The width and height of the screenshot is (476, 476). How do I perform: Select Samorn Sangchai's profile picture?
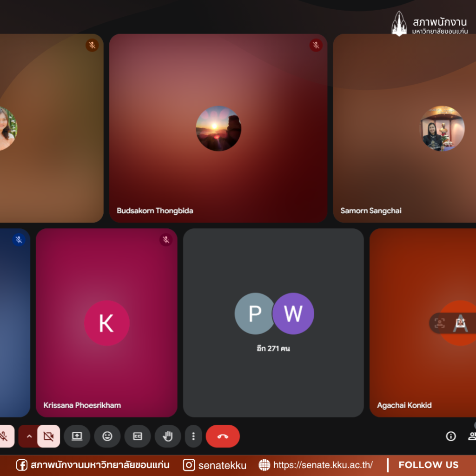click(442, 128)
